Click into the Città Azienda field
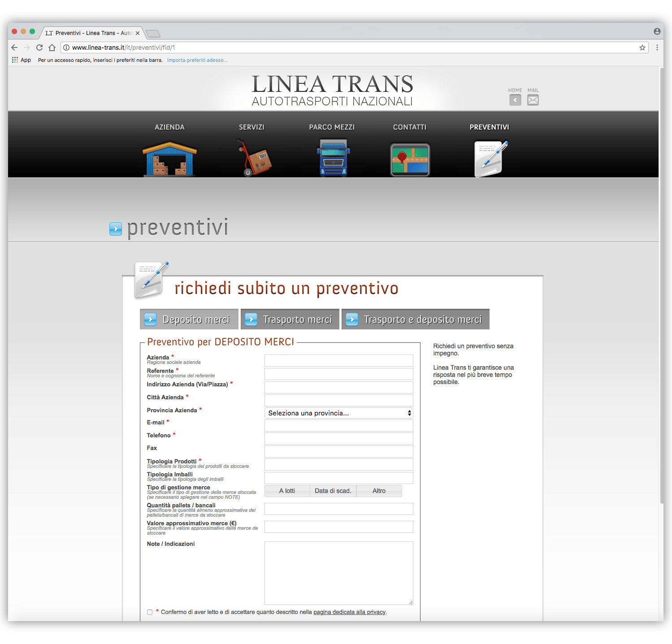 coord(339,400)
